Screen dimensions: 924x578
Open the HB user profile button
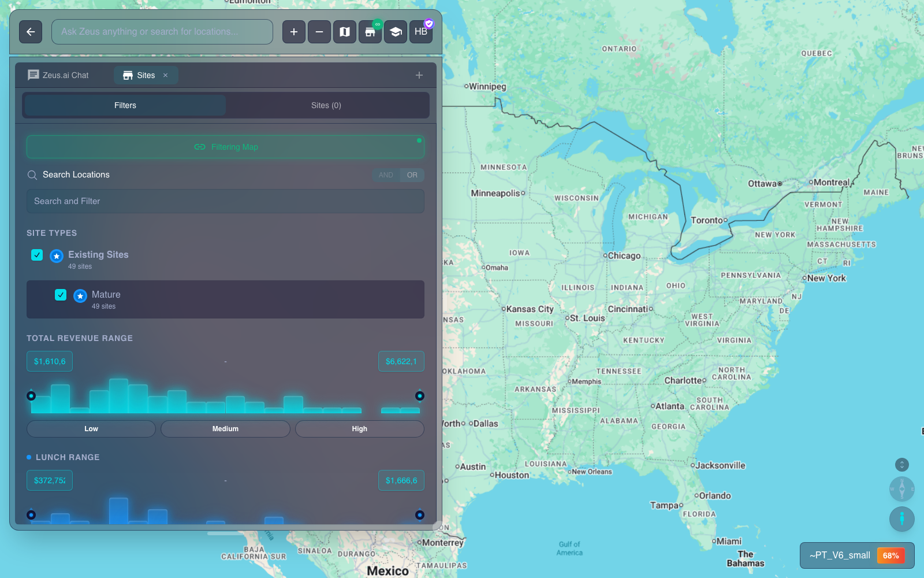421,32
